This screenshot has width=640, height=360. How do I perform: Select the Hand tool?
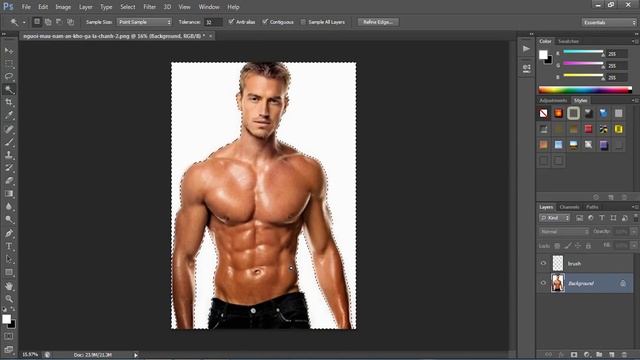9,286
